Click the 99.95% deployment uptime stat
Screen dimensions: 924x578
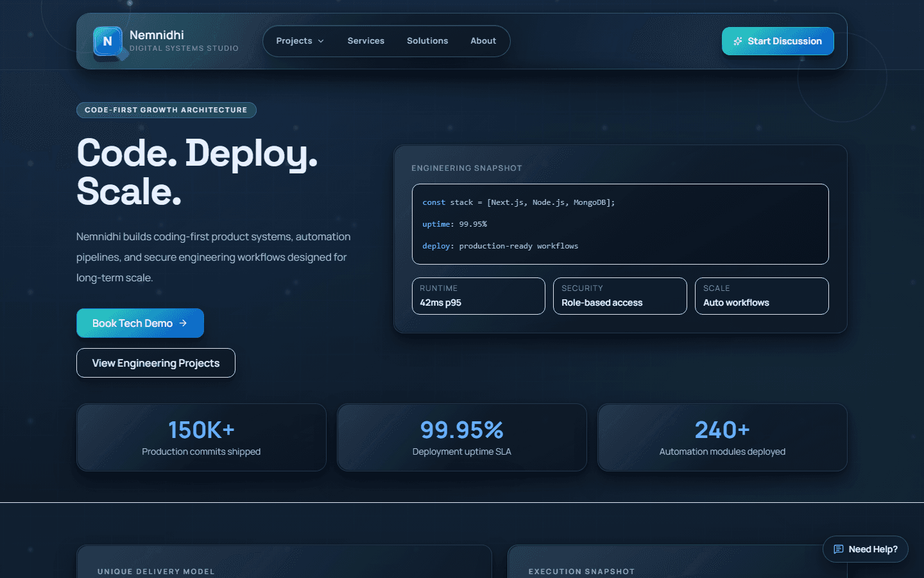pyautogui.click(x=462, y=437)
